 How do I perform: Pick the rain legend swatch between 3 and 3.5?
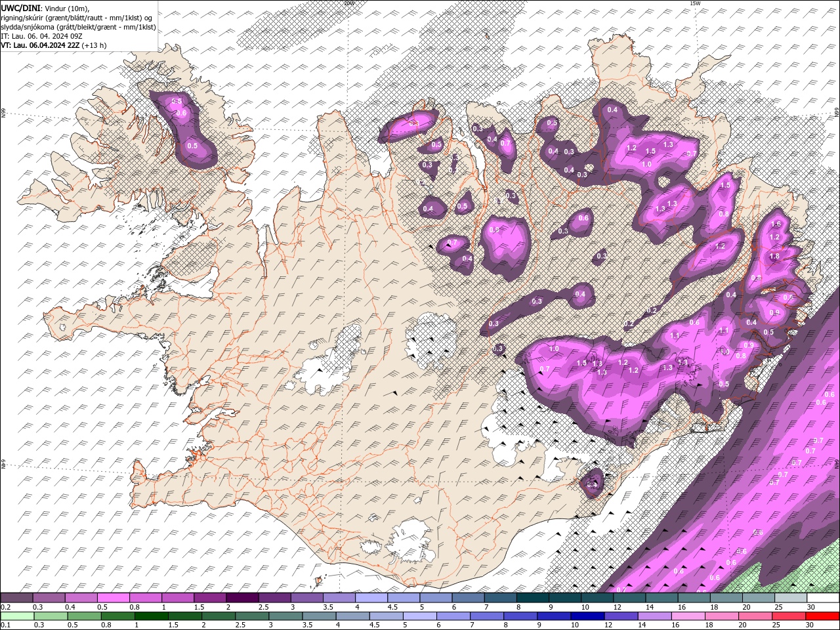pos(286,616)
